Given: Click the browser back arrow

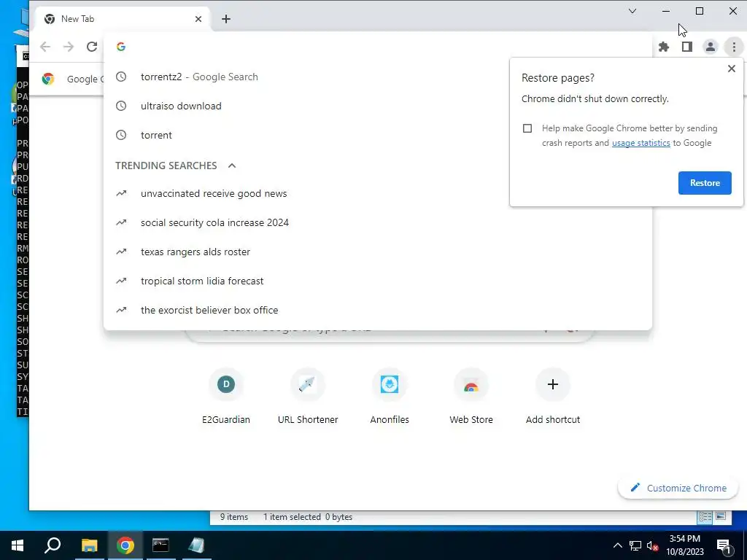Looking at the screenshot, I should [45, 47].
